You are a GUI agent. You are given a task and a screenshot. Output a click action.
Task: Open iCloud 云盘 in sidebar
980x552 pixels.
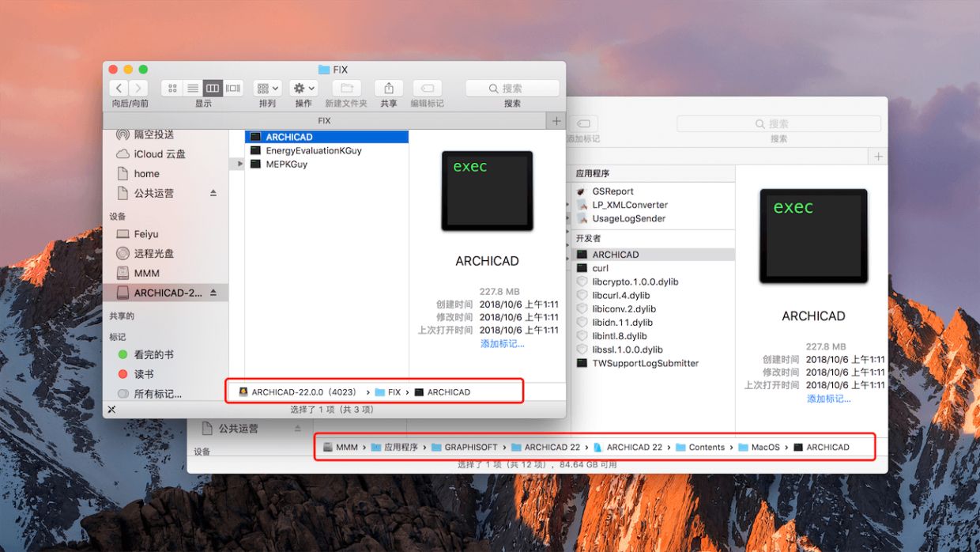point(159,154)
